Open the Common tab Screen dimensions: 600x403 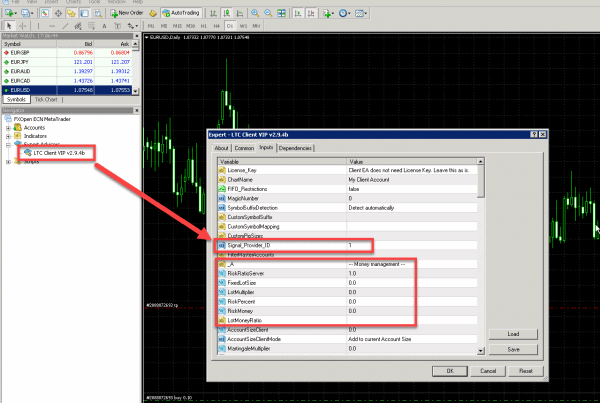244,148
